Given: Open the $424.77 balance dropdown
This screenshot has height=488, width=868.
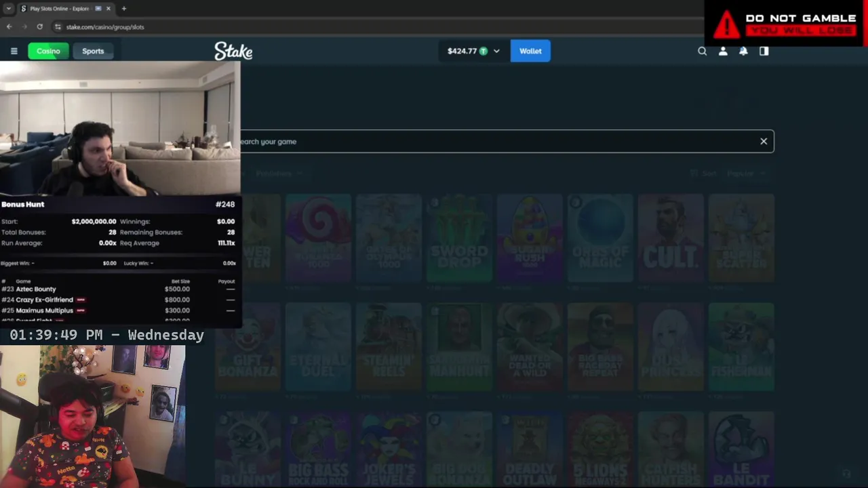Looking at the screenshot, I should (473, 51).
